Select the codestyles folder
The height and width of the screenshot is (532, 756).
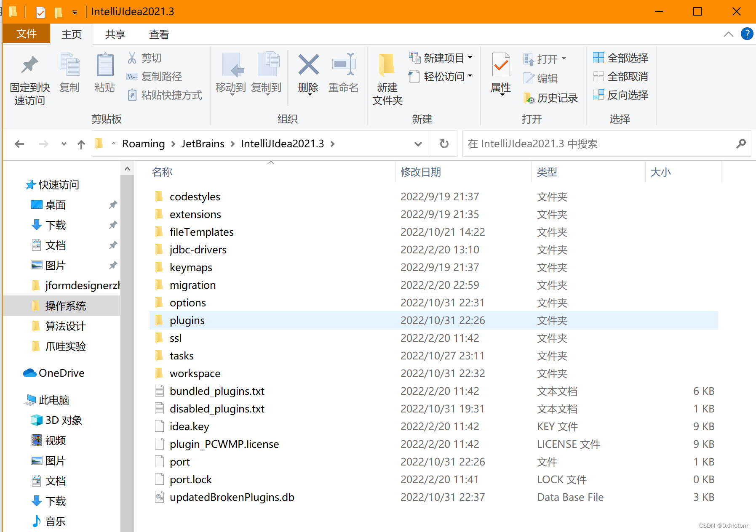(434, 197)
